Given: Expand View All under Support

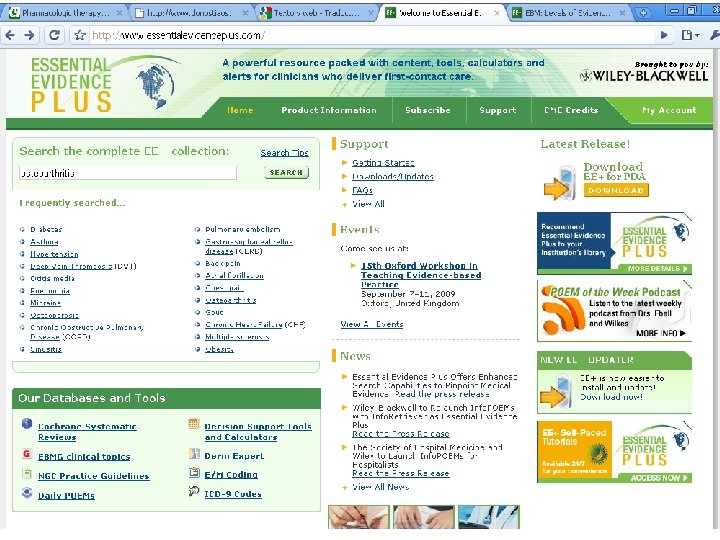Looking at the screenshot, I should [368, 204].
